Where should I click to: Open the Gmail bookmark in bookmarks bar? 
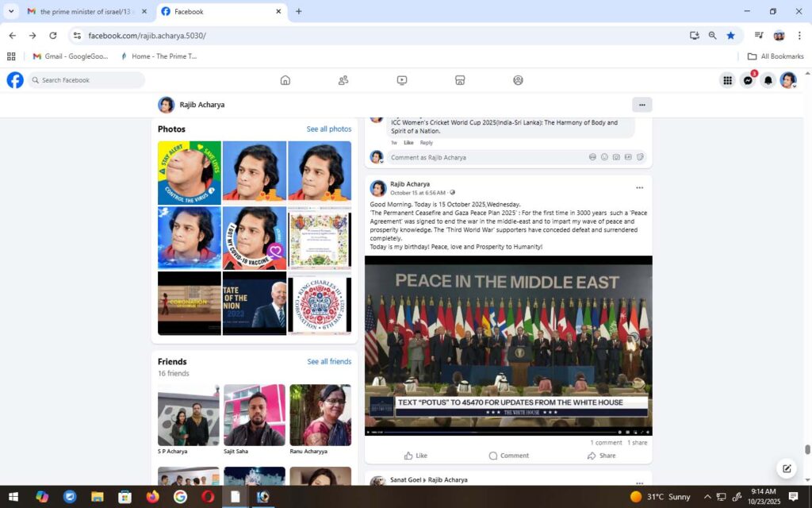coord(71,56)
